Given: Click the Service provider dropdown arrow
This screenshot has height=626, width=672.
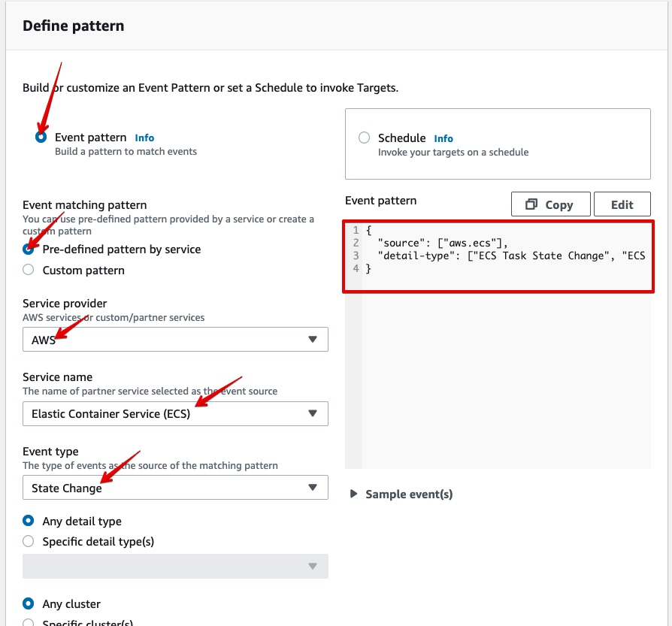Looking at the screenshot, I should (x=313, y=339).
